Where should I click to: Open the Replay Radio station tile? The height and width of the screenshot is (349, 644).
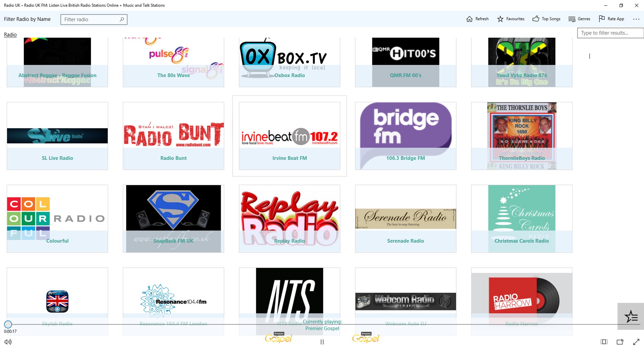click(x=289, y=219)
